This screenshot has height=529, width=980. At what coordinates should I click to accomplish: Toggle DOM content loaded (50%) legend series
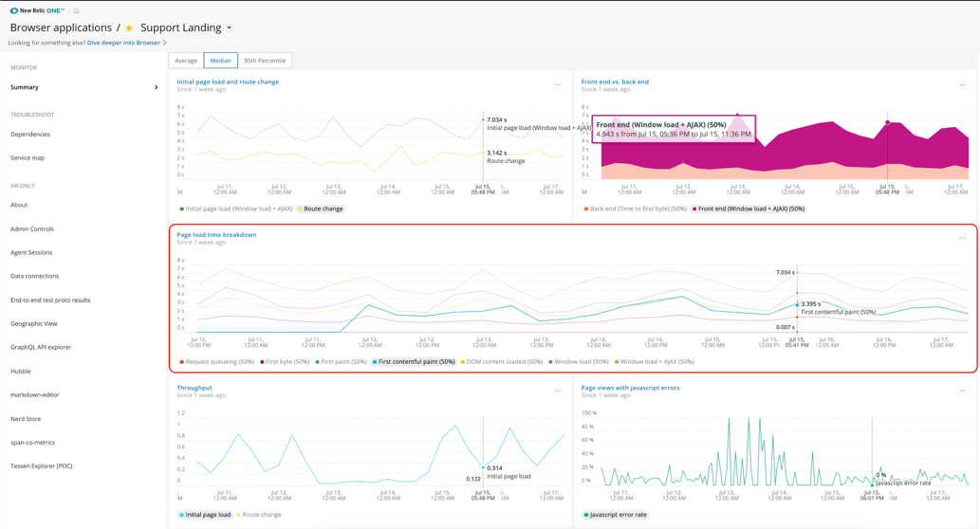click(502, 362)
